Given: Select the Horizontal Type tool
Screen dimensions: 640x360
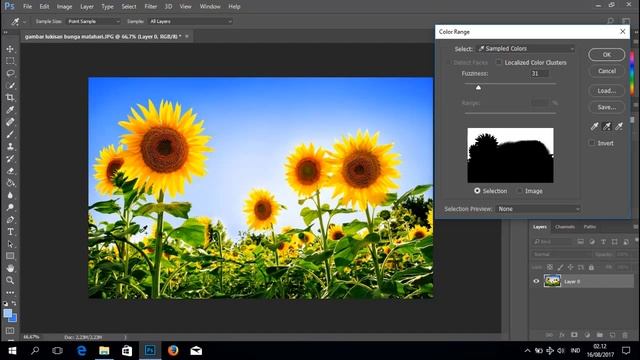Looking at the screenshot, I should (x=10, y=232).
